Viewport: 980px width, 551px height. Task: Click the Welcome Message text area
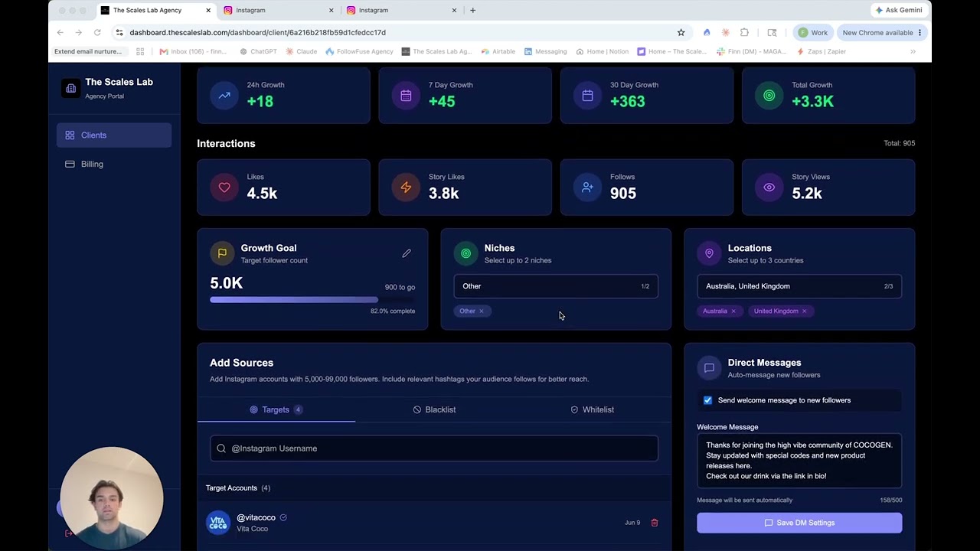pos(799,461)
